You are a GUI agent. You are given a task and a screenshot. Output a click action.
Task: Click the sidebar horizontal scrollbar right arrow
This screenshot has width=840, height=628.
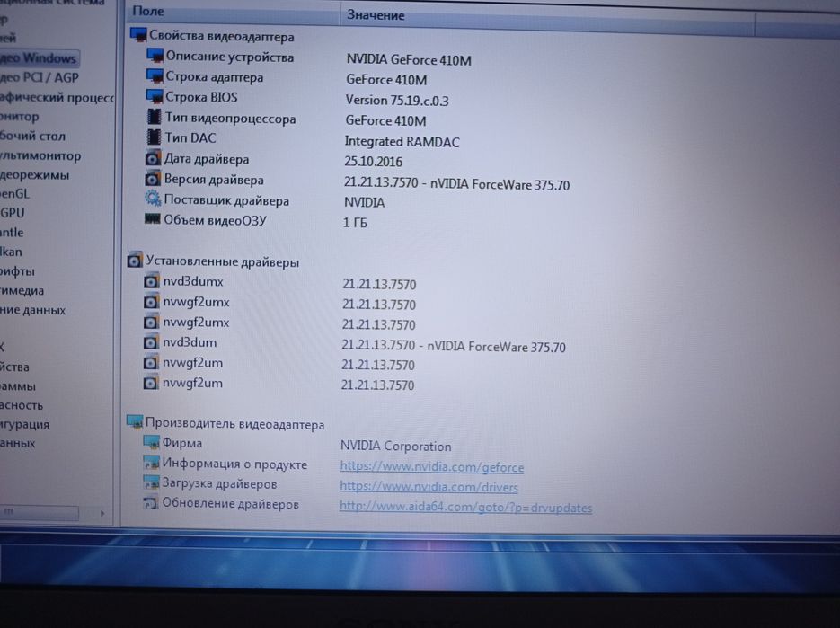(102, 513)
